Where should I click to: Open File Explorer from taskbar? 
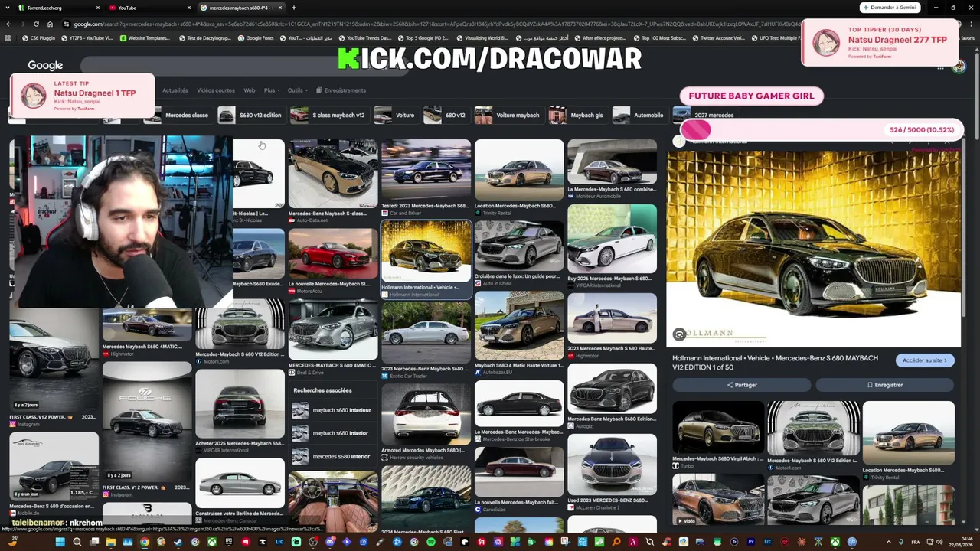click(x=110, y=543)
